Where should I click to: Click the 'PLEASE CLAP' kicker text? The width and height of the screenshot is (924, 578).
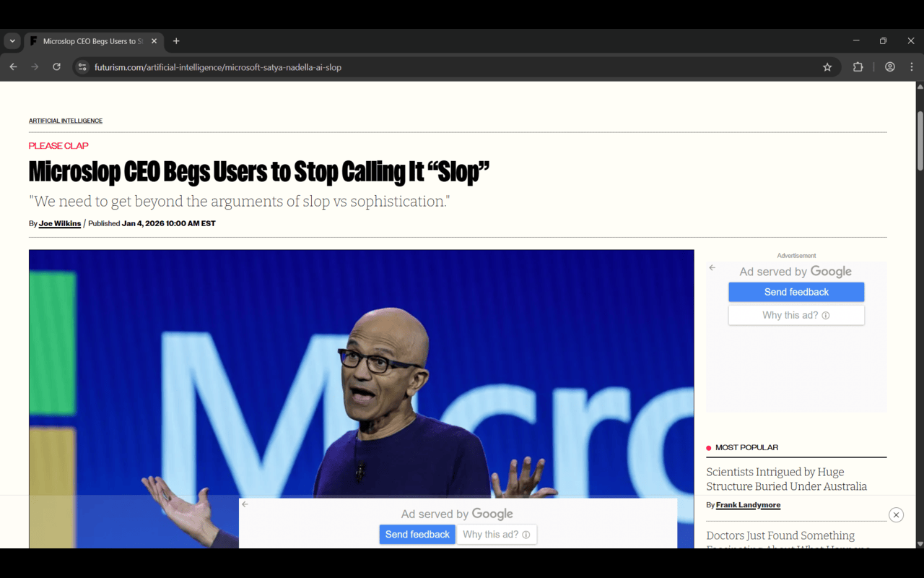point(58,146)
